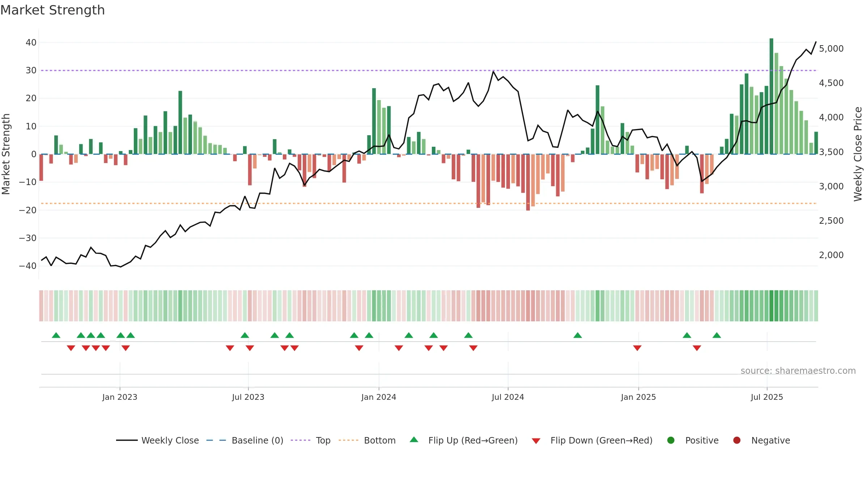
Task: Toggle the Negative legend entry
Action: [761, 440]
